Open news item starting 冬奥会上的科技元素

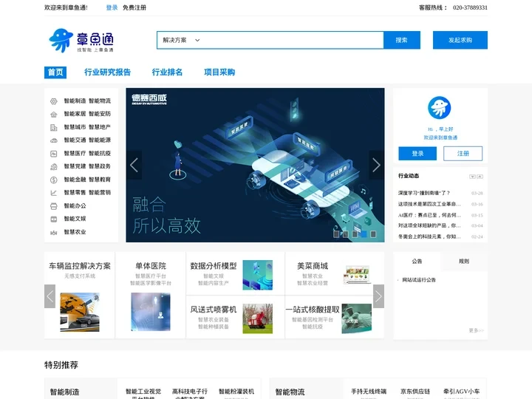(429, 236)
